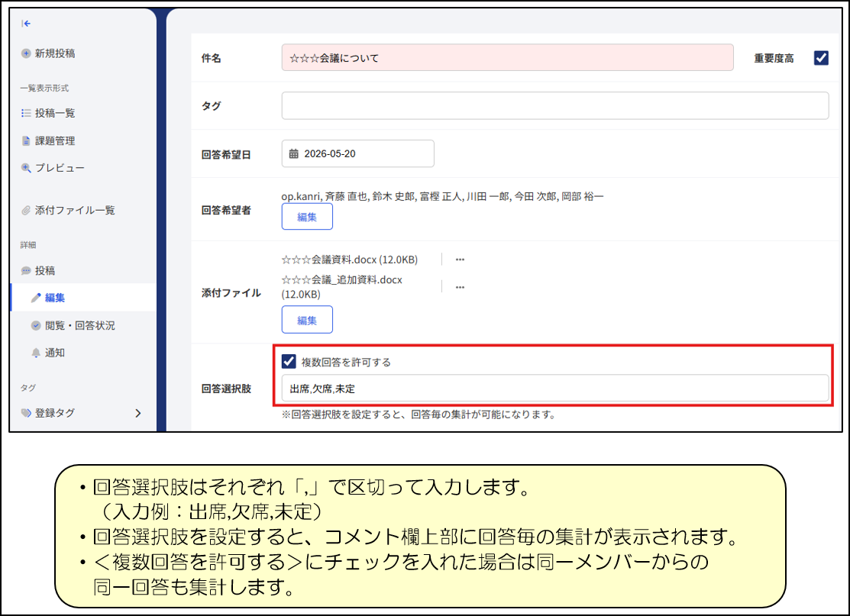Collapse the sidebar with the arrow icon
Image resolution: width=850 pixels, height=616 pixels.
pos(25,24)
